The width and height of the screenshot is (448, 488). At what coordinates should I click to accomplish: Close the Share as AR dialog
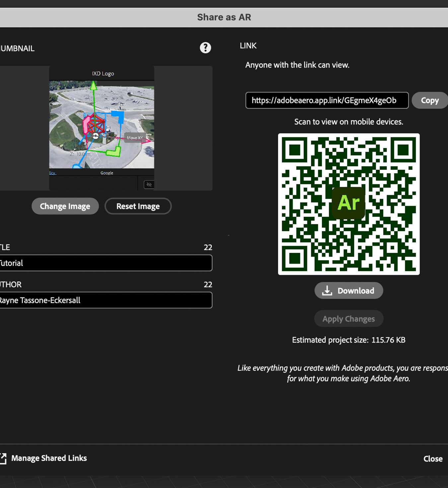coord(433,458)
